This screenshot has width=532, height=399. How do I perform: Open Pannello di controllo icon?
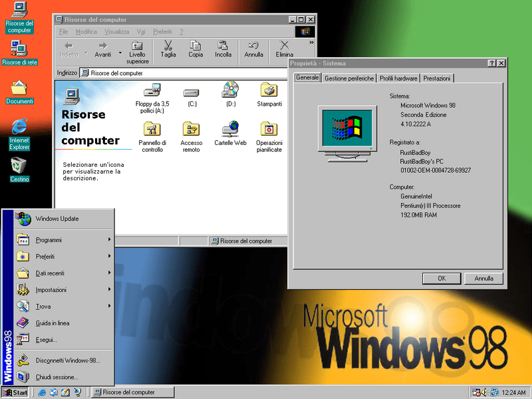click(x=152, y=137)
